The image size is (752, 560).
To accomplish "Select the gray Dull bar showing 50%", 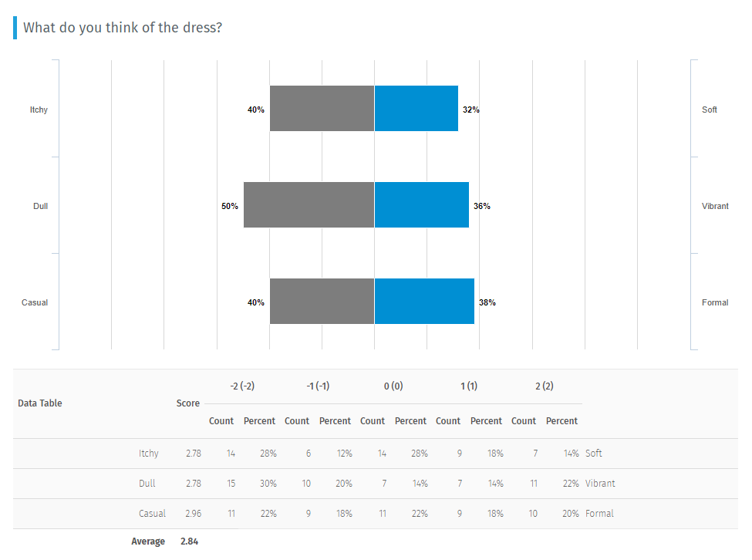I will pyautogui.click(x=309, y=205).
